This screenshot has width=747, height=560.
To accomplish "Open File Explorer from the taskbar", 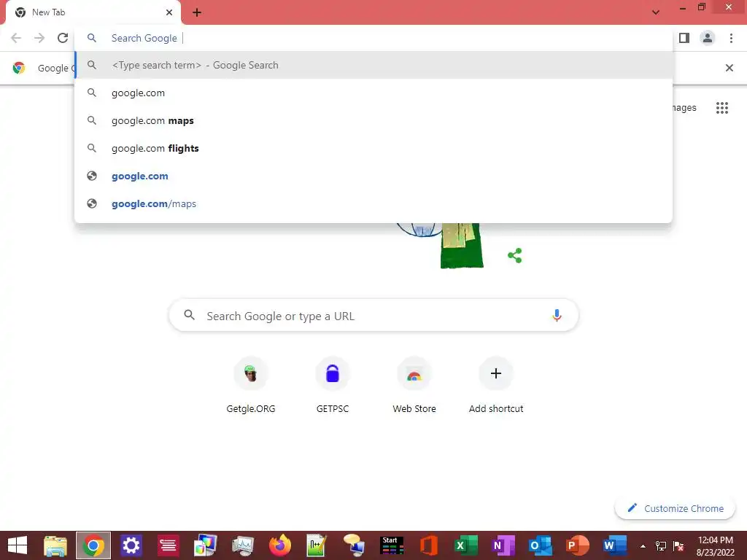I will click(55, 545).
